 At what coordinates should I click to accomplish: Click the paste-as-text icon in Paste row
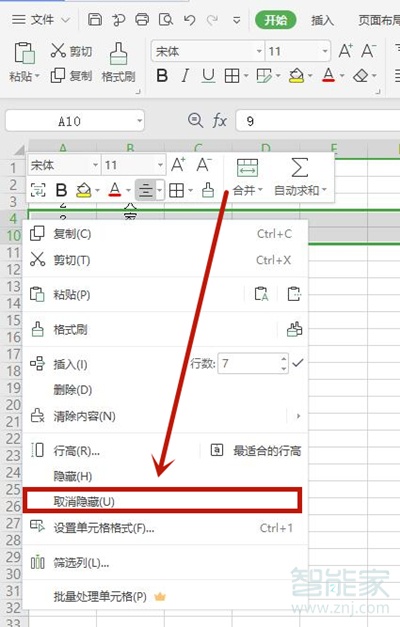(261, 294)
